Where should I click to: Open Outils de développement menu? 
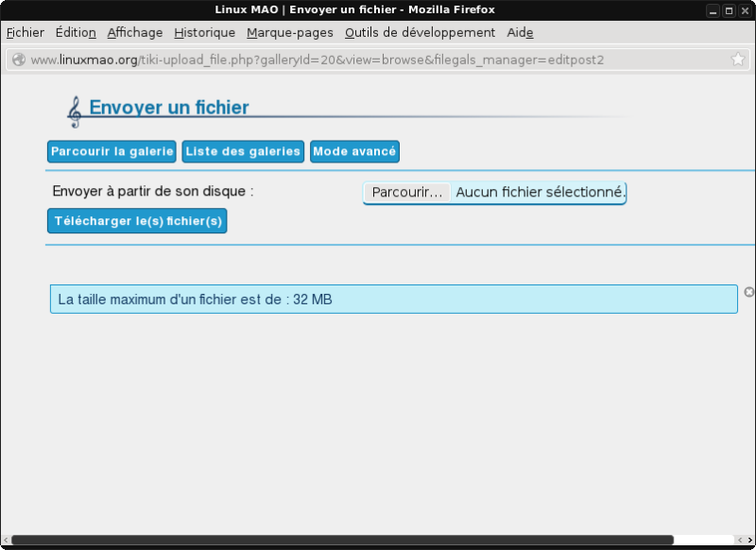point(420,32)
